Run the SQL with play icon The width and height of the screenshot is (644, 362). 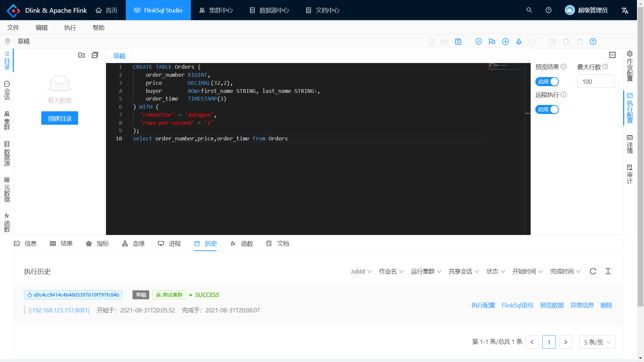[x=505, y=42]
